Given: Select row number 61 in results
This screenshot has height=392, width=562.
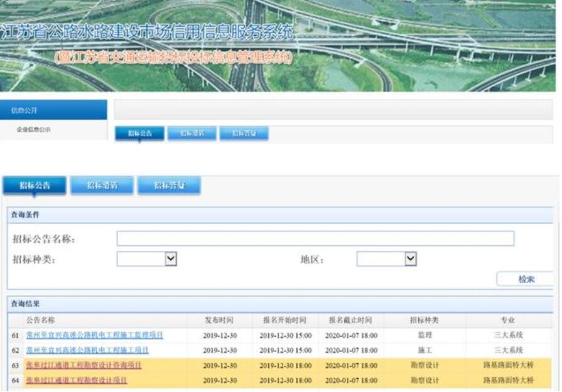Looking at the screenshot, I should [15, 336].
